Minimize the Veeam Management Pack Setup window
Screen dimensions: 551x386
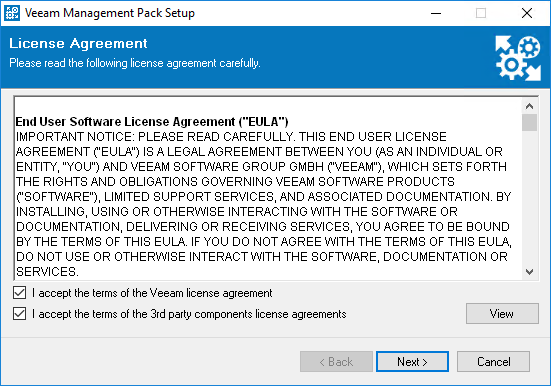pos(436,13)
